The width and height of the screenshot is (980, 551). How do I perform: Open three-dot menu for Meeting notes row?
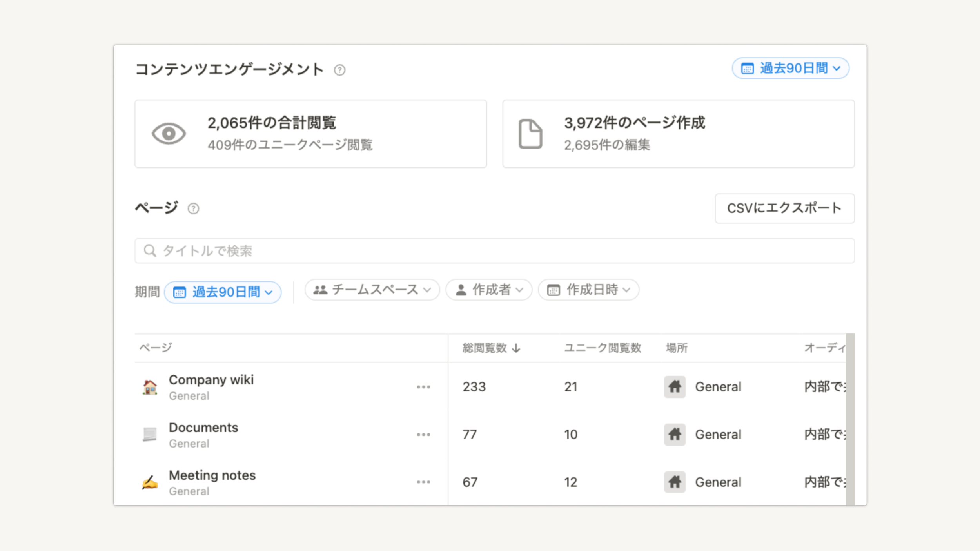pos(423,482)
